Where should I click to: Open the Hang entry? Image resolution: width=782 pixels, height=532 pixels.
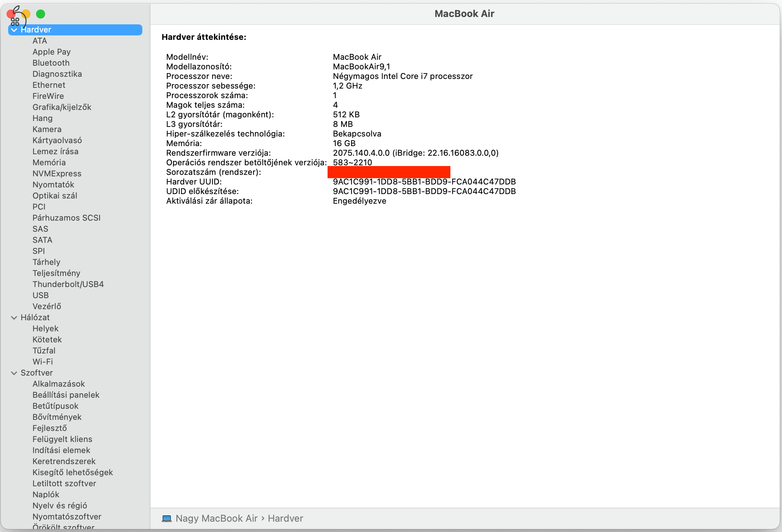42,118
